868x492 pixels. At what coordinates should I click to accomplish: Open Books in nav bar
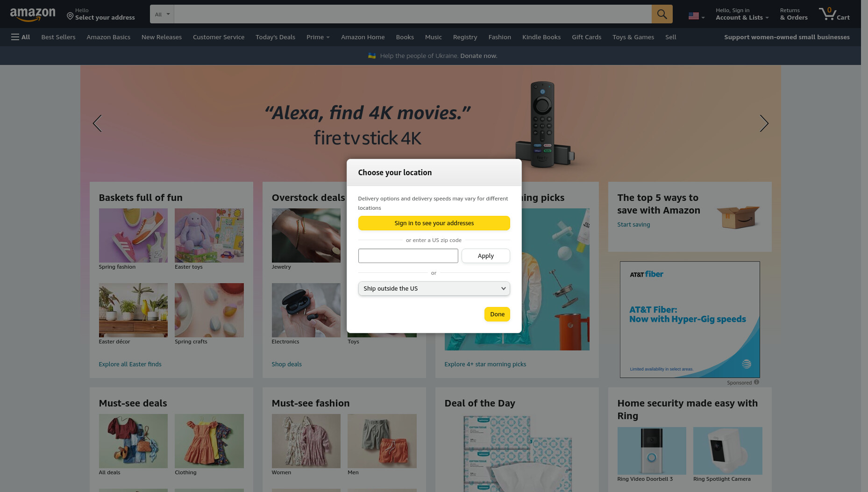click(405, 37)
